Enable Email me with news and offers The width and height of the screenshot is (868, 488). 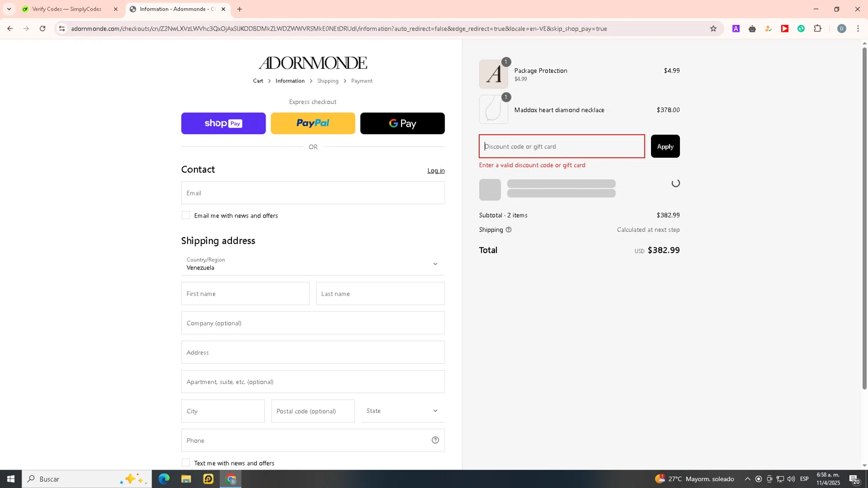[x=186, y=215]
